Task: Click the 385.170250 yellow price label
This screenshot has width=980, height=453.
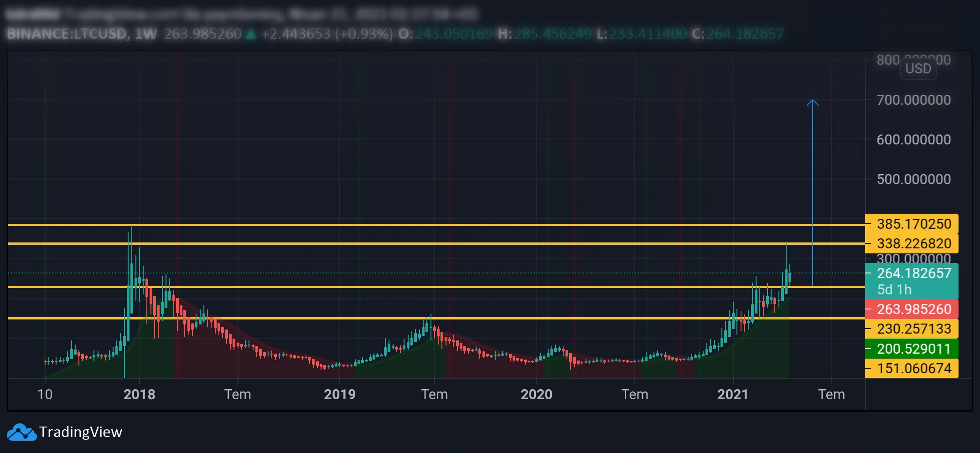Action: pos(912,224)
